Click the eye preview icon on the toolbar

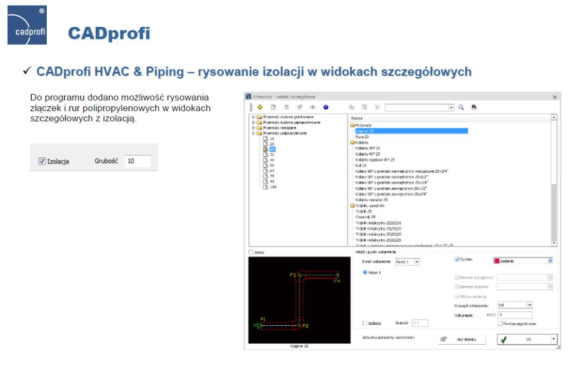[312, 107]
